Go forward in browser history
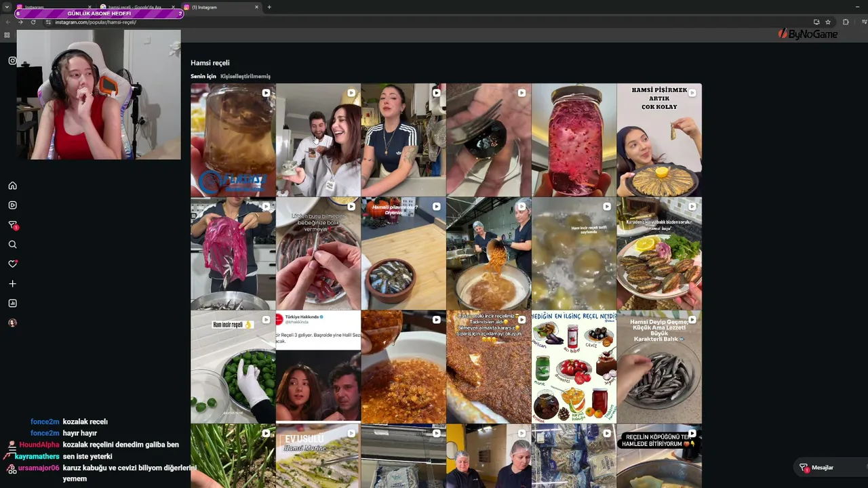Image resolution: width=868 pixels, height=488 pixels. [x=20, y=22]
